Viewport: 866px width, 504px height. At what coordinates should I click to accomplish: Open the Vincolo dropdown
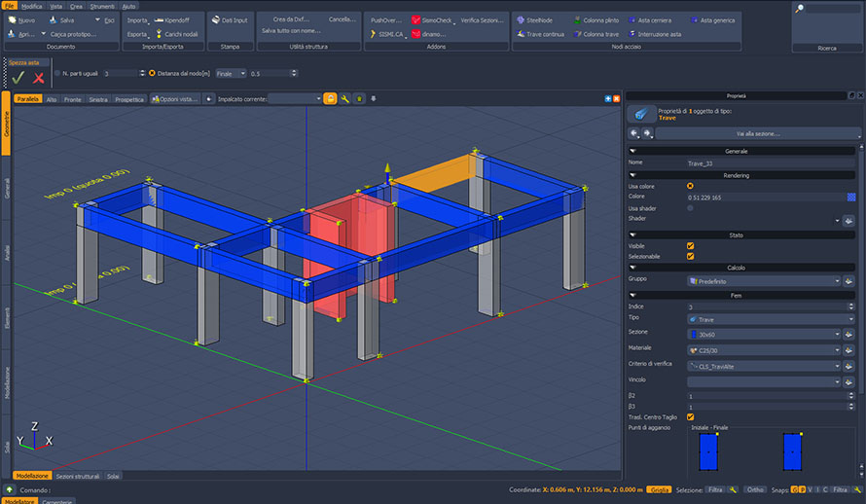tap(764, 381)
